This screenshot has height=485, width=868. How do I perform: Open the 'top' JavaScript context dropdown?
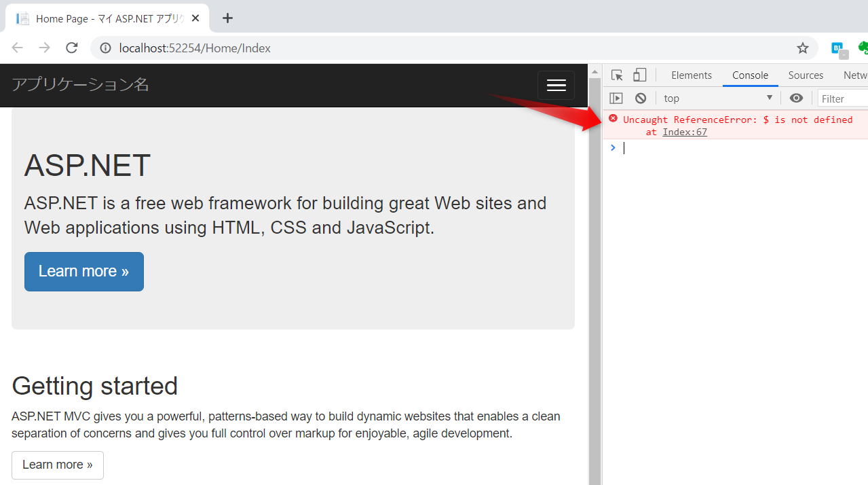(x=719, y=98)
